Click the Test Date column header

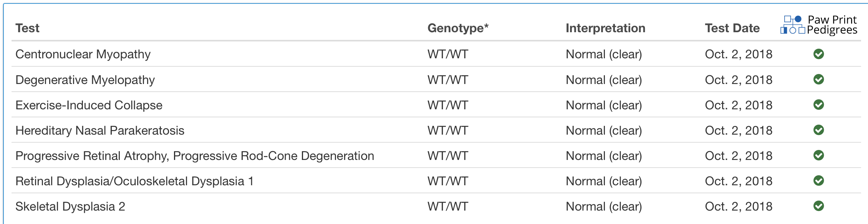click(732, 28)
